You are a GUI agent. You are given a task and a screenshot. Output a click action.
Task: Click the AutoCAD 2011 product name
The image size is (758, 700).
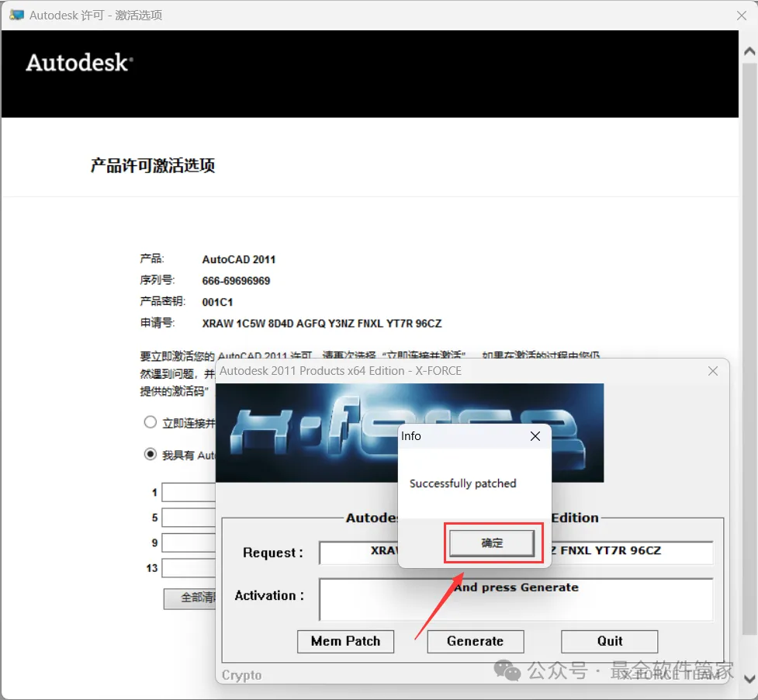(x=239, y=260)
